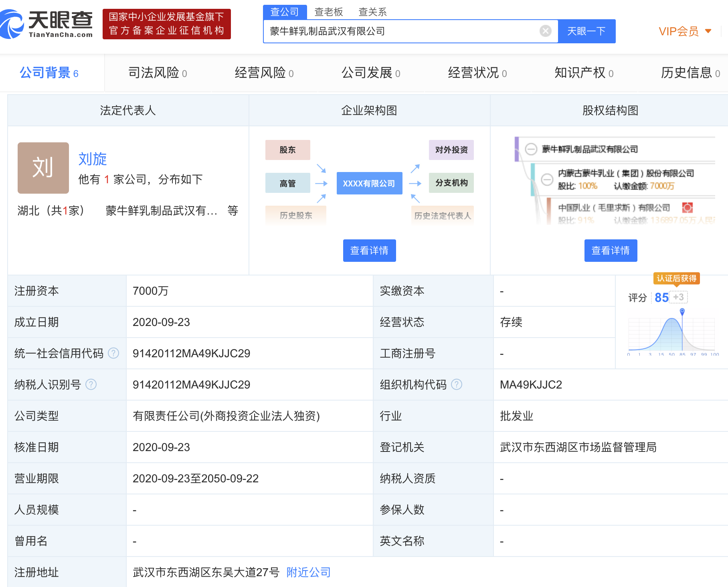The width and height of the screenshot is (728, 587).
Task: Open the 公司发展 tab
Action: coord(371,73)
